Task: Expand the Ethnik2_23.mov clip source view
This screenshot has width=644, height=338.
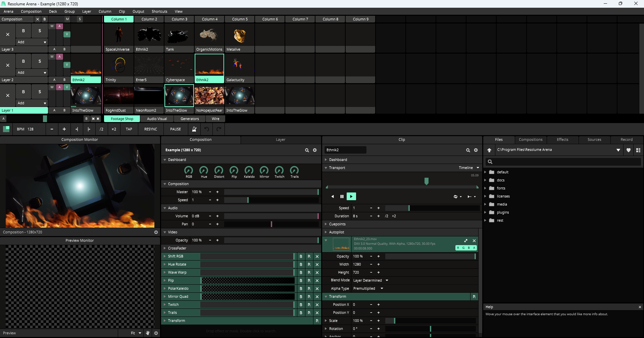Action: coord(466,241)
